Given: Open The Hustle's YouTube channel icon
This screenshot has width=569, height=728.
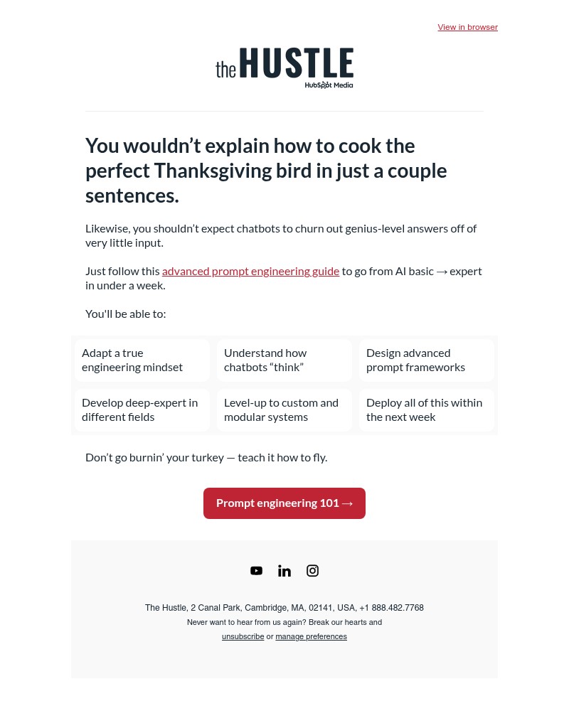Looking at the screenshot, I should coord(256,570).
